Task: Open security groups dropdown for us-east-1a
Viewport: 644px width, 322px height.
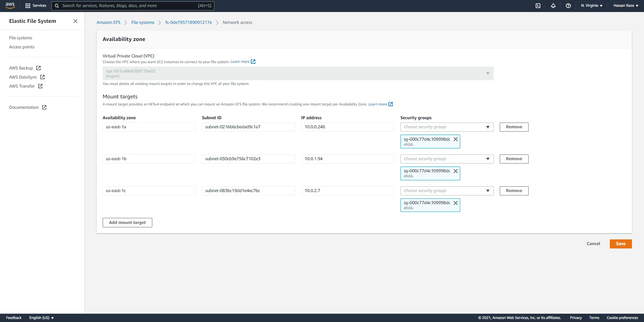Action: (447, 127)
